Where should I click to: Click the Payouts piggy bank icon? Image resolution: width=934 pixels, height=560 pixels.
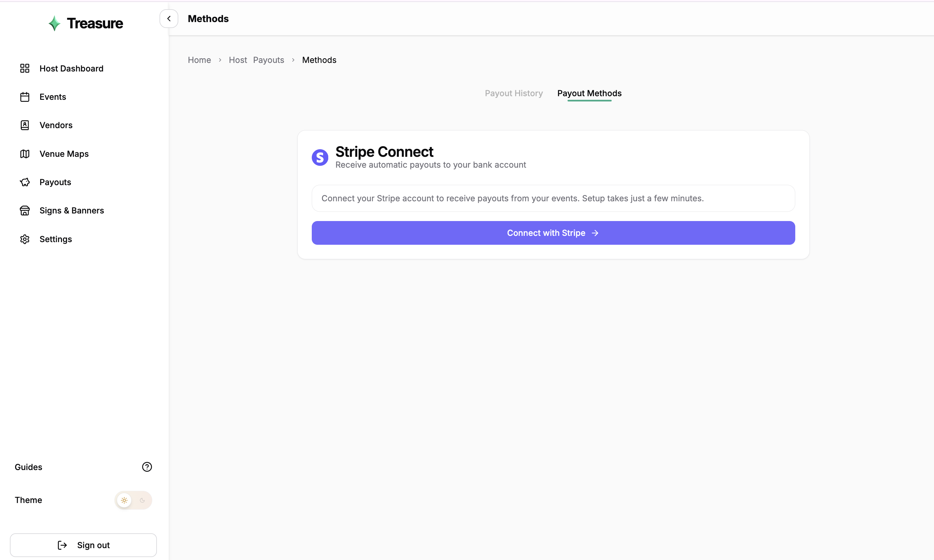point(24,182)
